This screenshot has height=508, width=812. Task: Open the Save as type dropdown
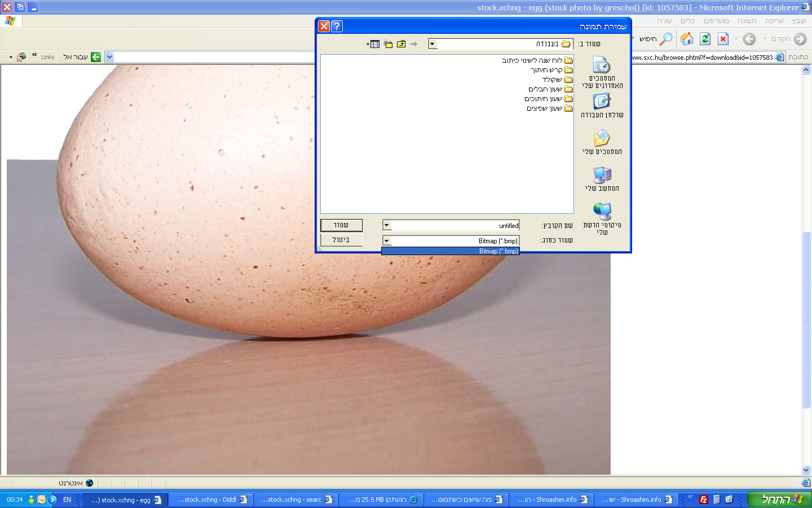[x=387, y=240]
